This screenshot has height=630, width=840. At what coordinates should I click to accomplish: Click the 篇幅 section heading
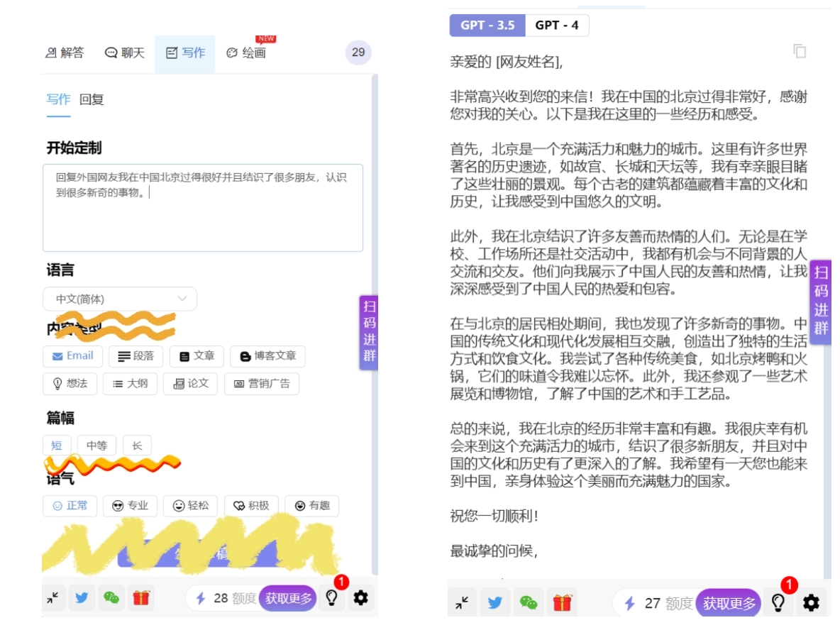[x=60, y=418]
